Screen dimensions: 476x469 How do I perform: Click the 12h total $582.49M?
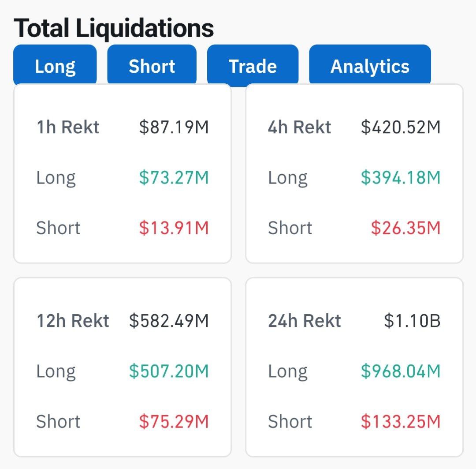(x=169, y=321)
